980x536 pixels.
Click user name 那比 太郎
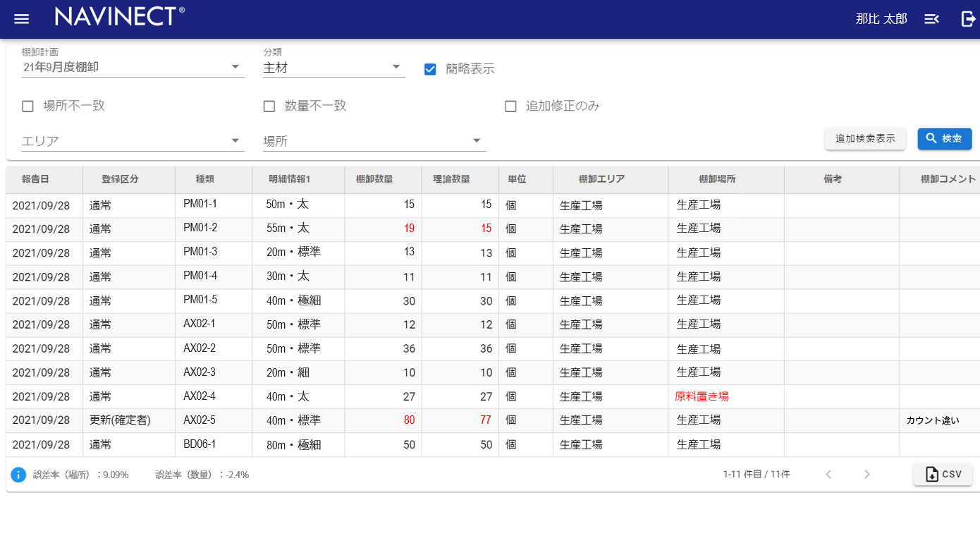click(881, 19)
